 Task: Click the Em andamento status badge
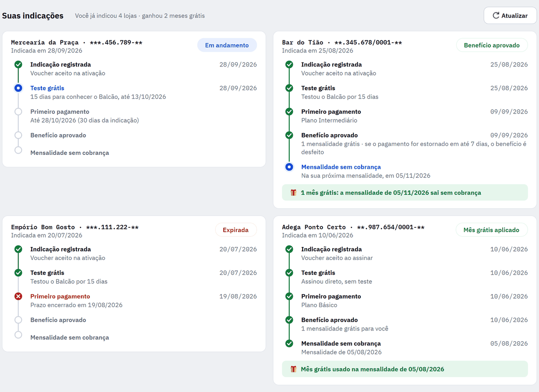[227, 45]
